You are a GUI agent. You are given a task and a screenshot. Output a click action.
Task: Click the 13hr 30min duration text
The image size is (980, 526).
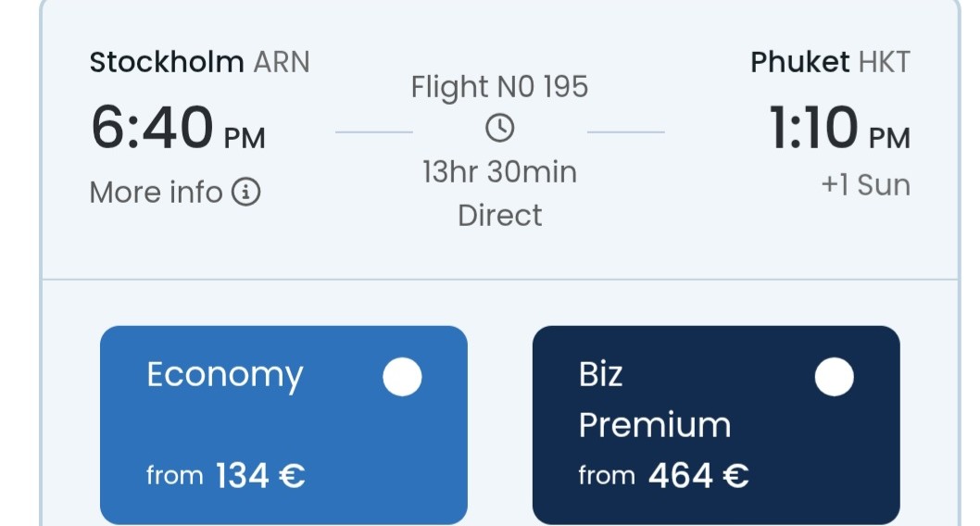499,172
